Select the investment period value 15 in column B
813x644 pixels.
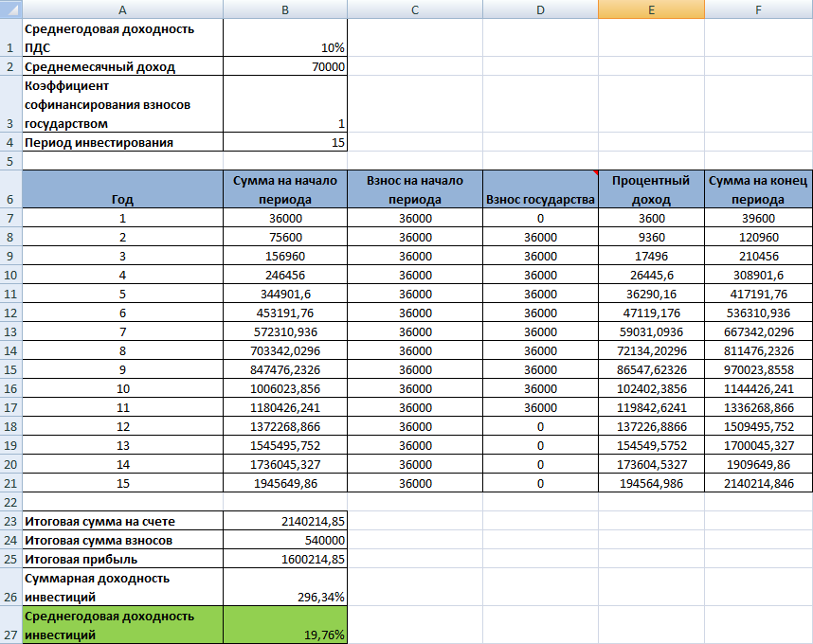285,142
